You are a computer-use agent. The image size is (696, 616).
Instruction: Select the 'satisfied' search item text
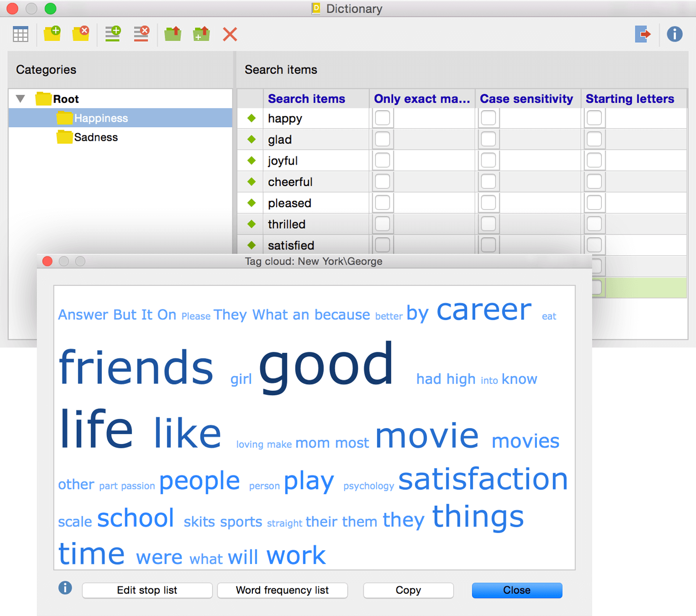(x=291, y=245)
